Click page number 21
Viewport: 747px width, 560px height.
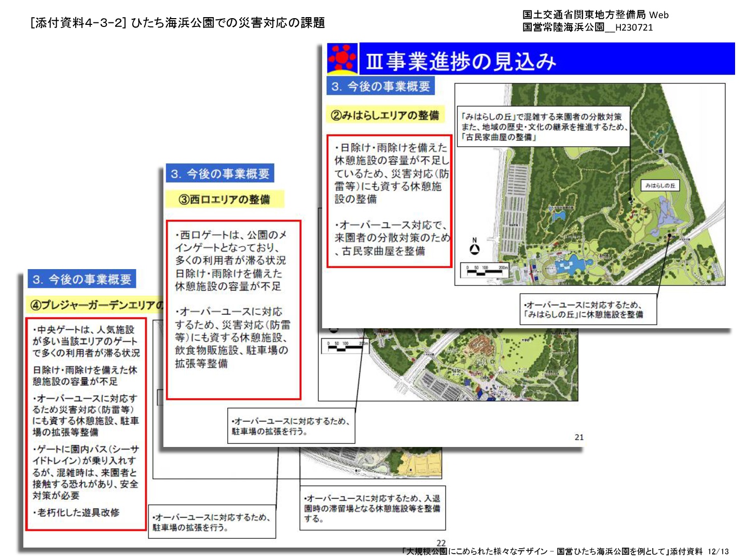coord(579,437)
